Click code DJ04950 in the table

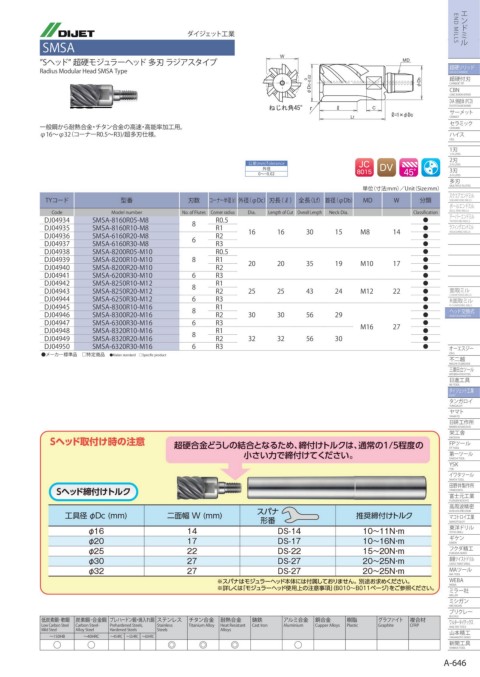[57, 347]
